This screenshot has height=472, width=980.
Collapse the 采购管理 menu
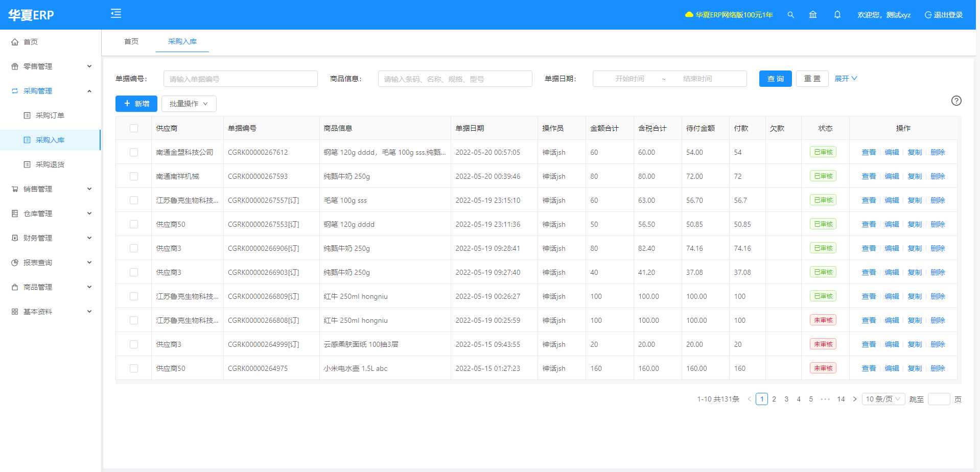pyautogui.click(x=50, y=91)
